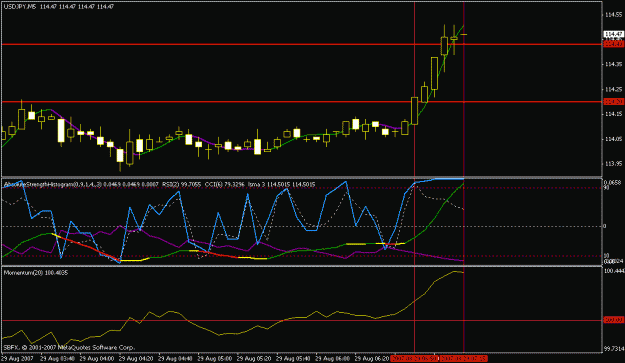Select the right vertical time line at latest candle
Screen dimensions: 625x363
pyautogui.click(x=464, y=177)
